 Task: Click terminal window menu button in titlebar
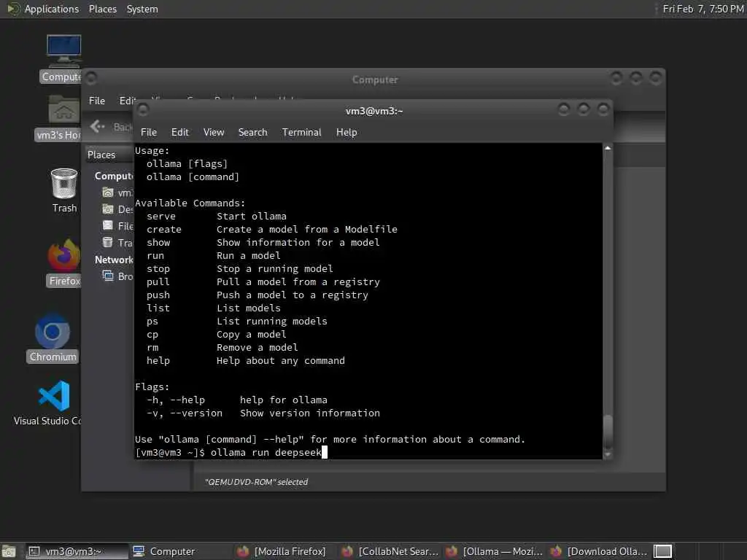[x=143, y=110]
